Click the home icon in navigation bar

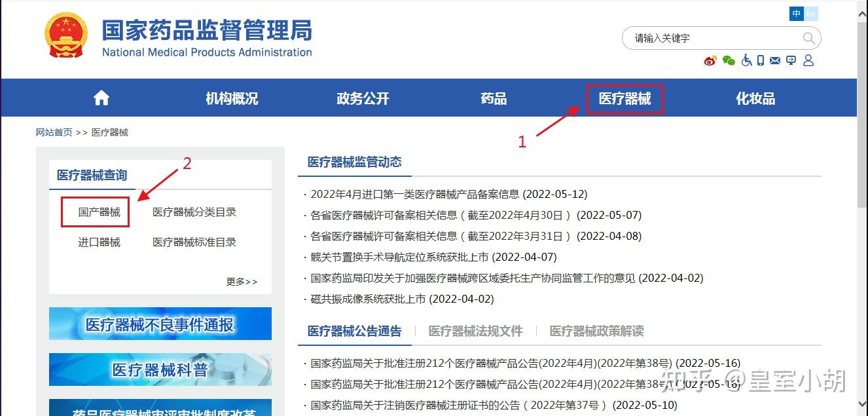coord(101,98)
